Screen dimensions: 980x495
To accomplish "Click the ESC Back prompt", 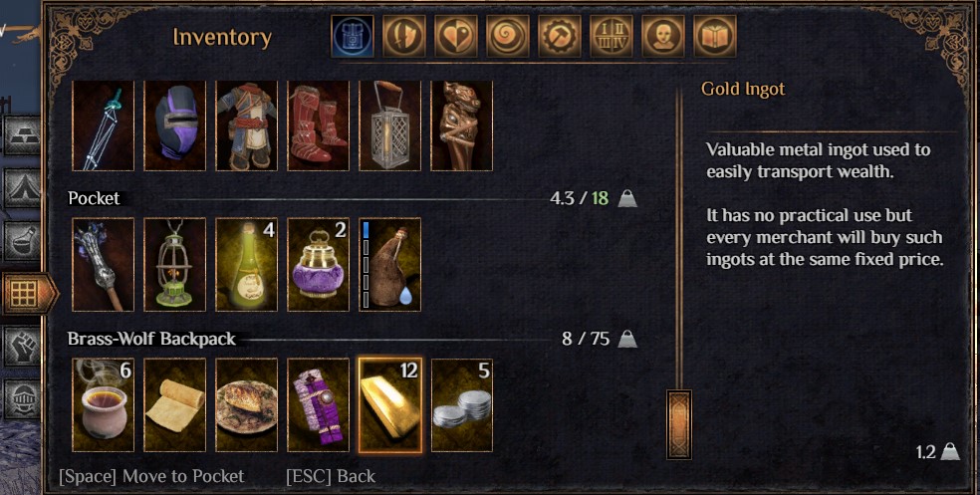I will click(x=331, y=476).
